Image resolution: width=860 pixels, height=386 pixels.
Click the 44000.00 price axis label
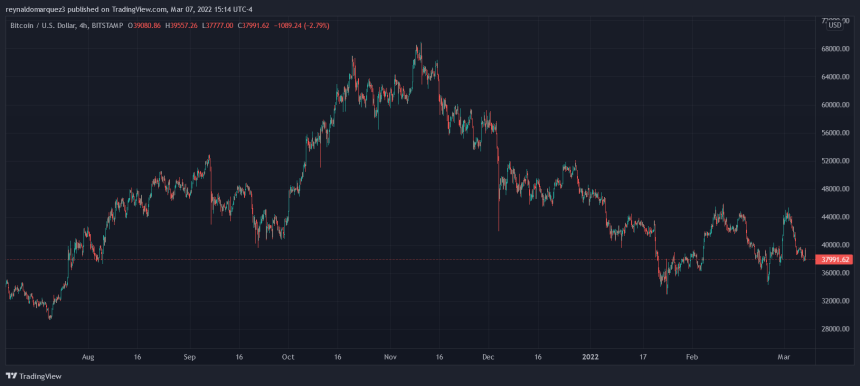point(835,217)
